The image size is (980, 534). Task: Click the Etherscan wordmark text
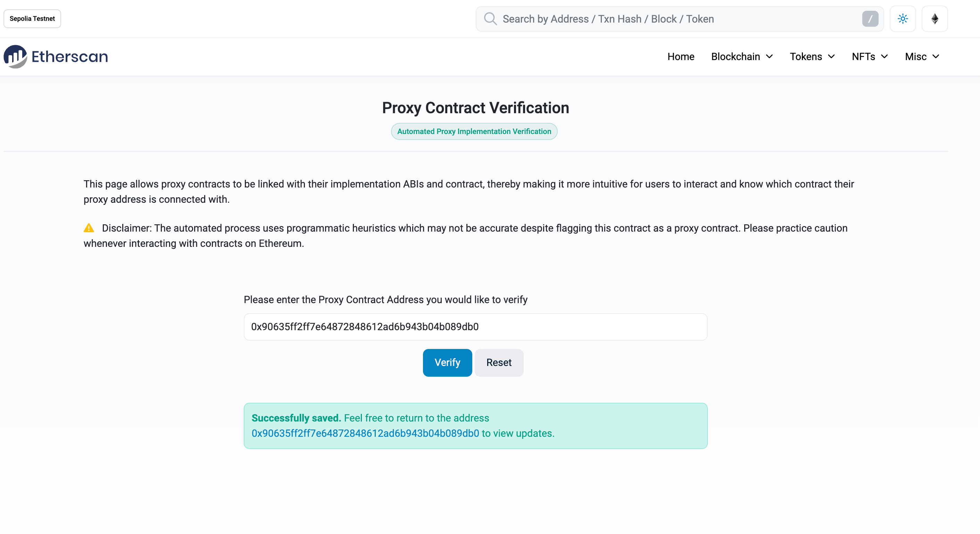coord(69,57)
